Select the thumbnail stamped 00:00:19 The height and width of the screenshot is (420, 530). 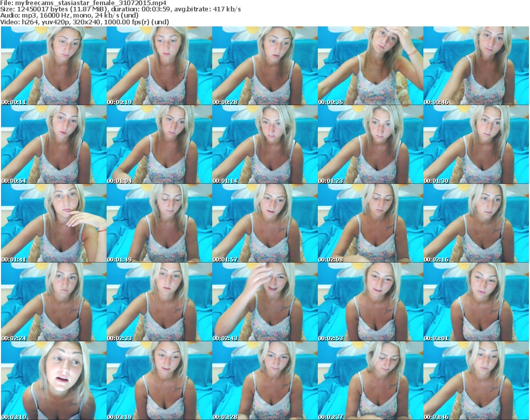[159, 66]
